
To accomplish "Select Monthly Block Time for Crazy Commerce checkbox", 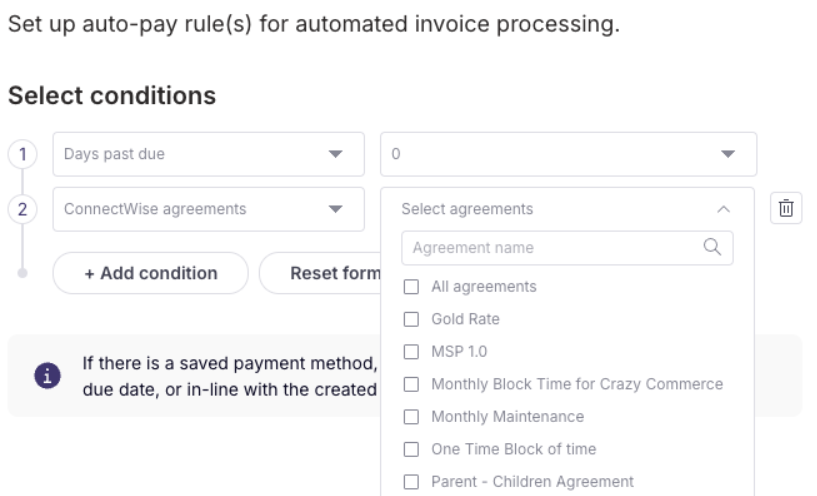I will [410, 384].
